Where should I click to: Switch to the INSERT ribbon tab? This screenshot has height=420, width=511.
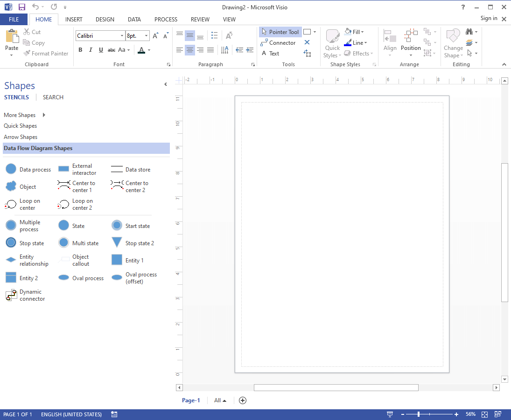click(74, 19)
